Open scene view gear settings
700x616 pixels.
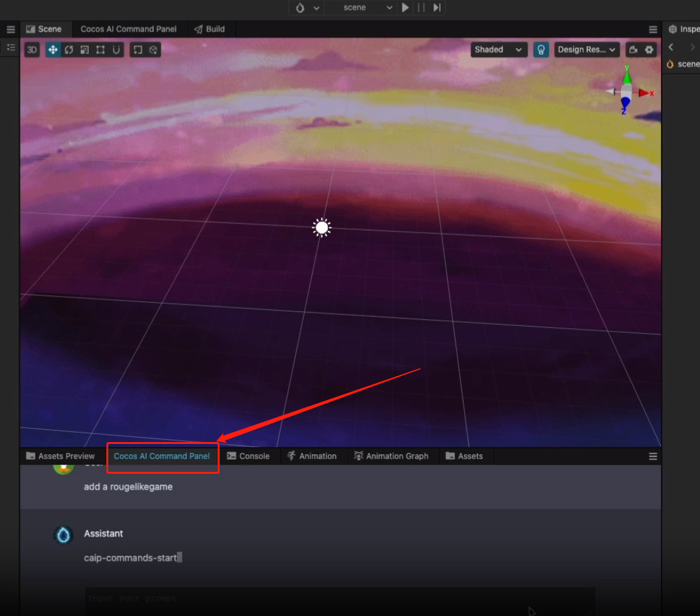pyautogui.click(x=649, y=49)
